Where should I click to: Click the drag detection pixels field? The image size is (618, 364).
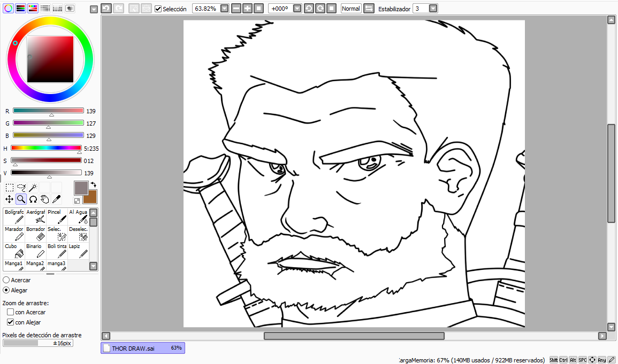(38, 343)
